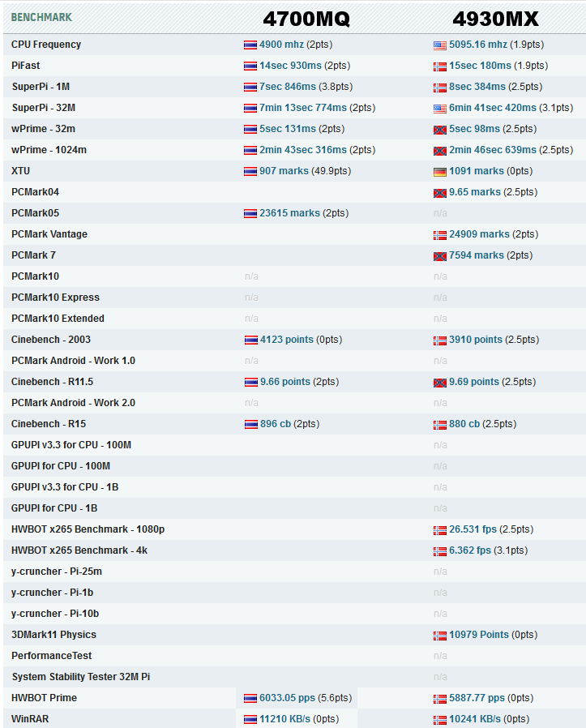This screenshot has height=728, width=586.
Task: Click the flag beside 7sec 846ms result
Action: (x=250, y=88)
